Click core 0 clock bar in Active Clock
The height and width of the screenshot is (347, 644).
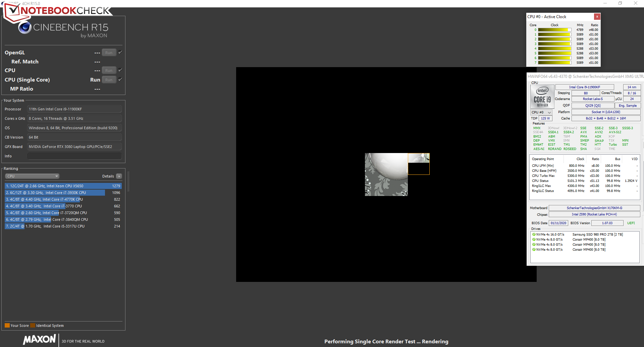click(x=554, y=30)
